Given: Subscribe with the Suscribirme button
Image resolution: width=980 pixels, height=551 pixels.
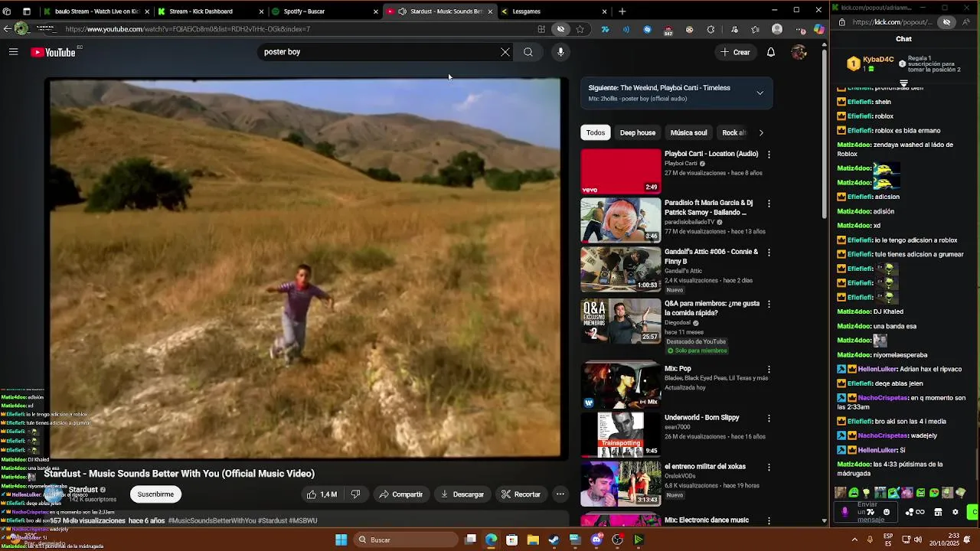Looking at the screenshot, I should coord(155,494).
